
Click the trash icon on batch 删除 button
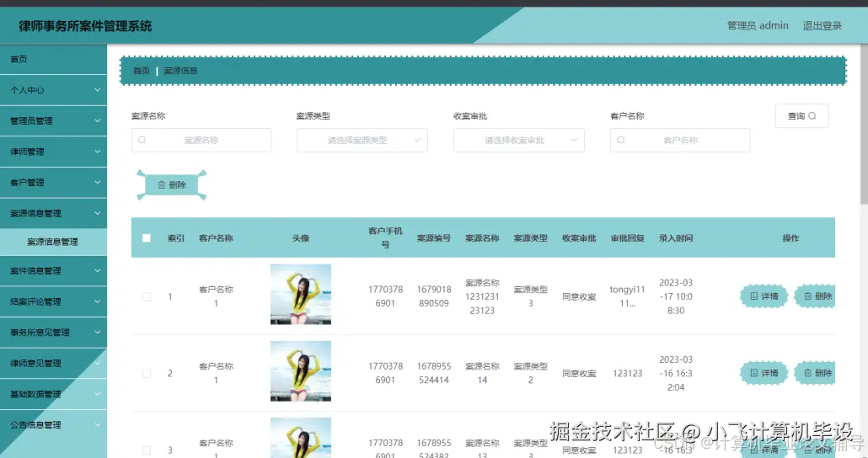[162, 184]
